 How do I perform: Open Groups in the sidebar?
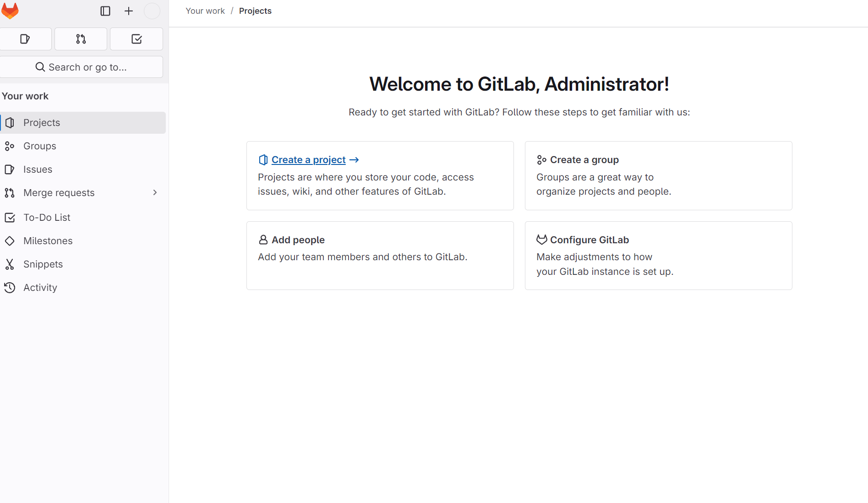click(x=83, y=146)
